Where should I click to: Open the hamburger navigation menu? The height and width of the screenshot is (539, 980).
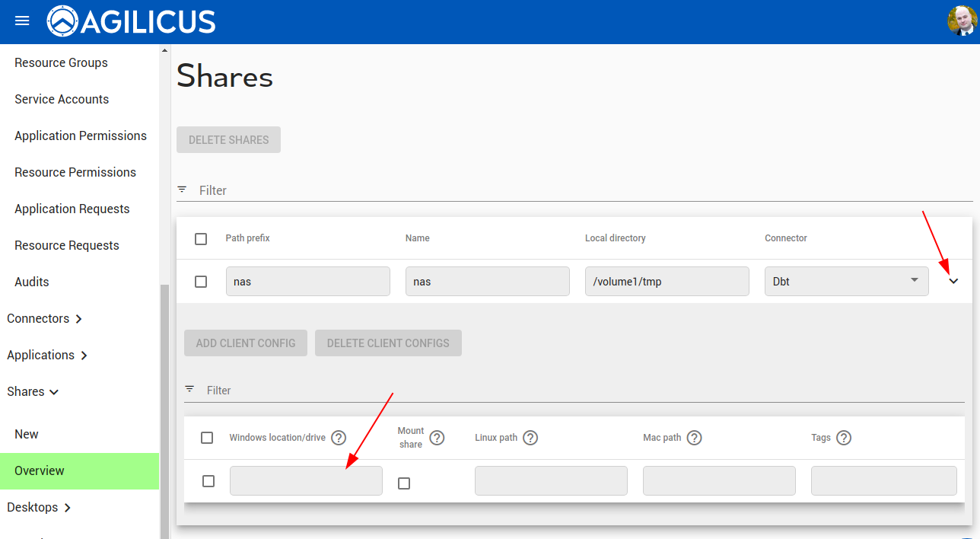[x=22, y=21]
